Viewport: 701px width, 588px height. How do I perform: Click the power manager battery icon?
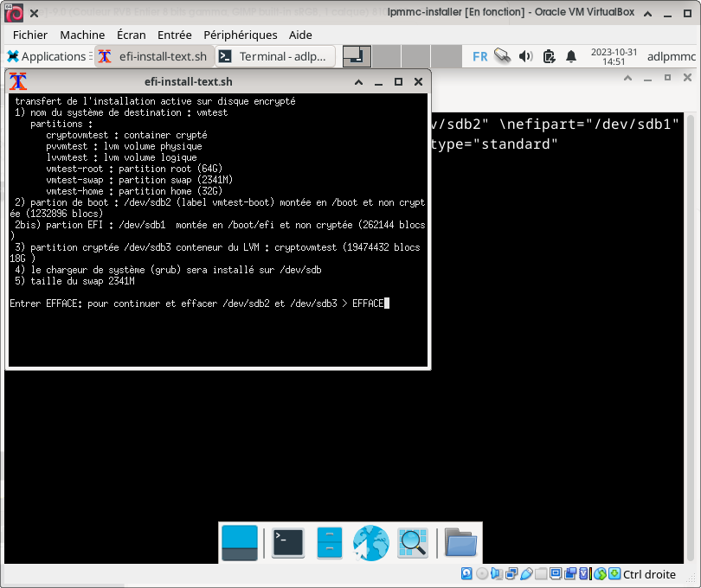pyautogui.click(x=549, y=56)
